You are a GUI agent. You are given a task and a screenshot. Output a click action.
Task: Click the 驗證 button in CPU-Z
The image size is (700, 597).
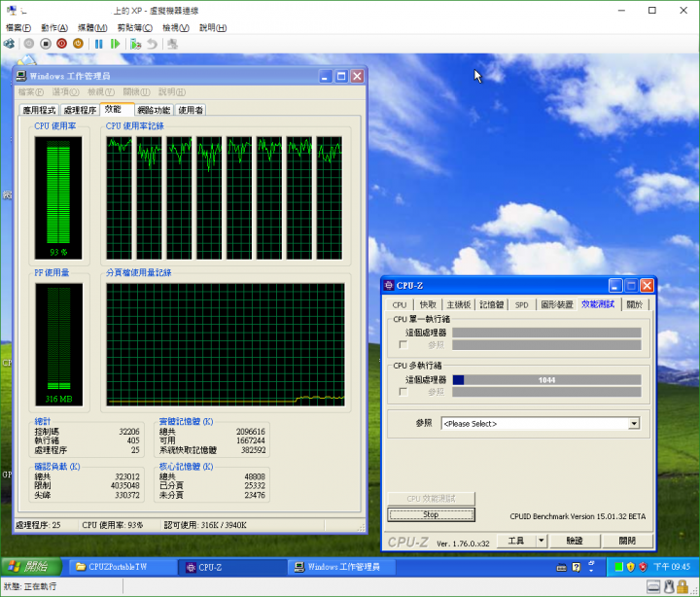575,541
